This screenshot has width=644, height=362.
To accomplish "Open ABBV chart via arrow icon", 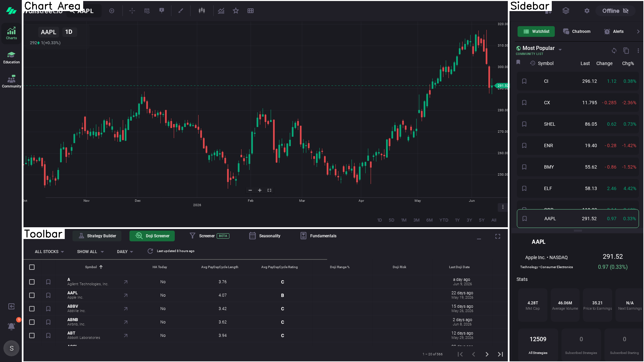I will pyautogui.click(x=126, y=309).
